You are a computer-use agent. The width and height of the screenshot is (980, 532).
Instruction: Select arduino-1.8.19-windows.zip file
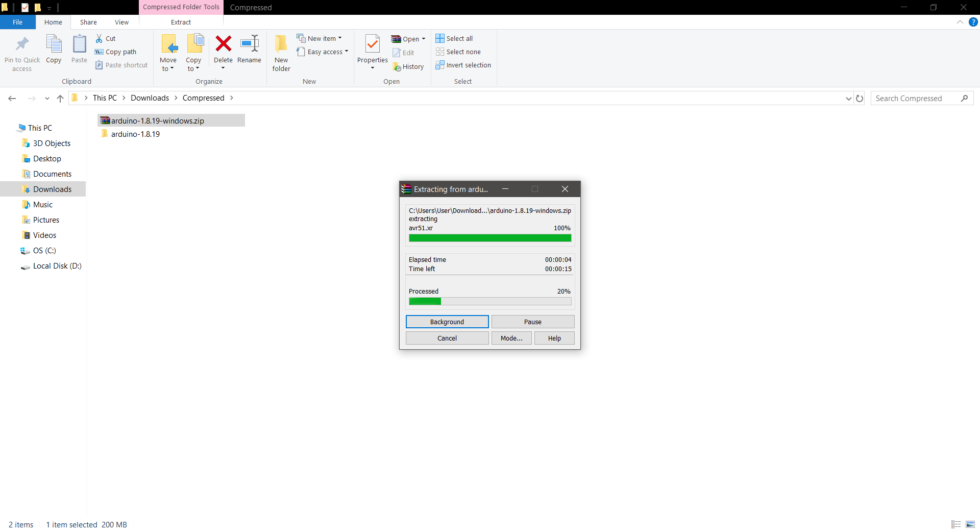(x=171, y=120)
